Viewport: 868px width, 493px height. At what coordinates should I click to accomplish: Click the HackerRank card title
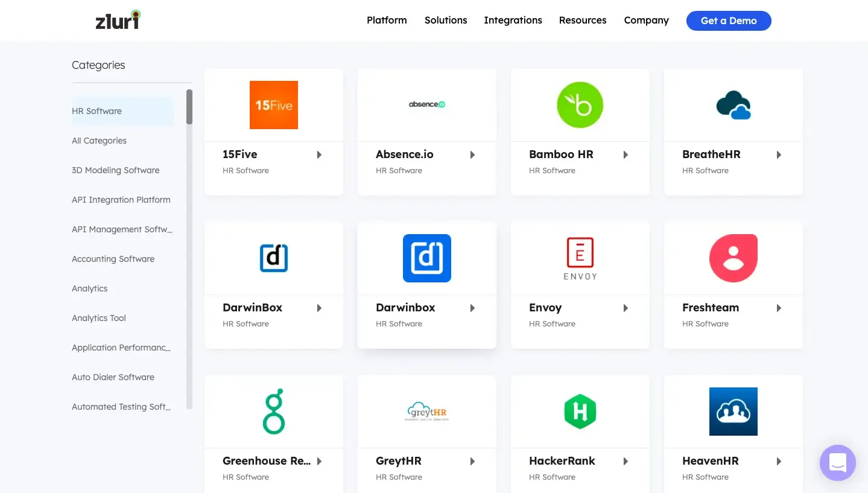(x=562, y=461)
